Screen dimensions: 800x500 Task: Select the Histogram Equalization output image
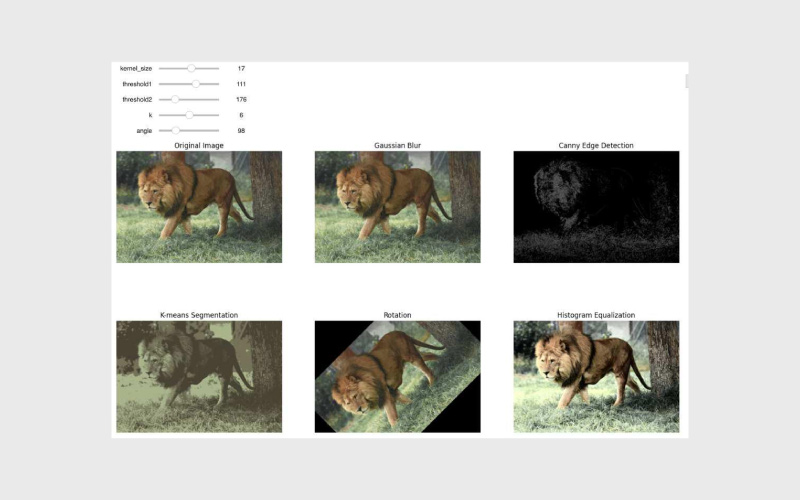596,376
